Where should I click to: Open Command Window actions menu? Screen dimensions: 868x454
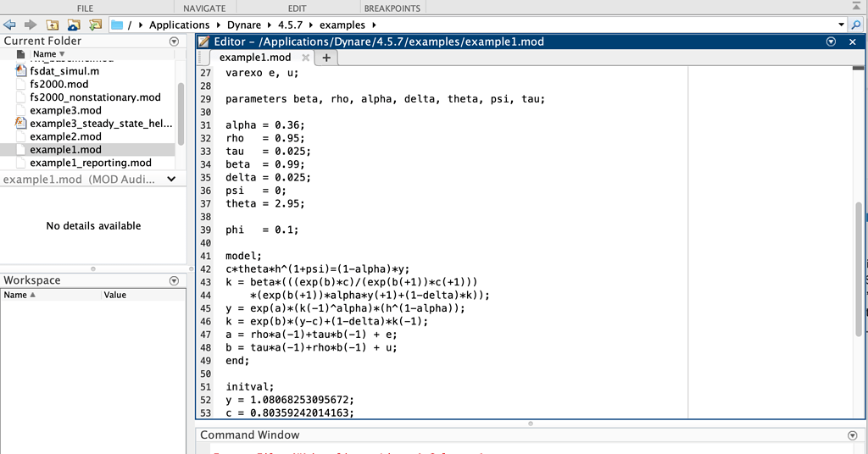853,435
